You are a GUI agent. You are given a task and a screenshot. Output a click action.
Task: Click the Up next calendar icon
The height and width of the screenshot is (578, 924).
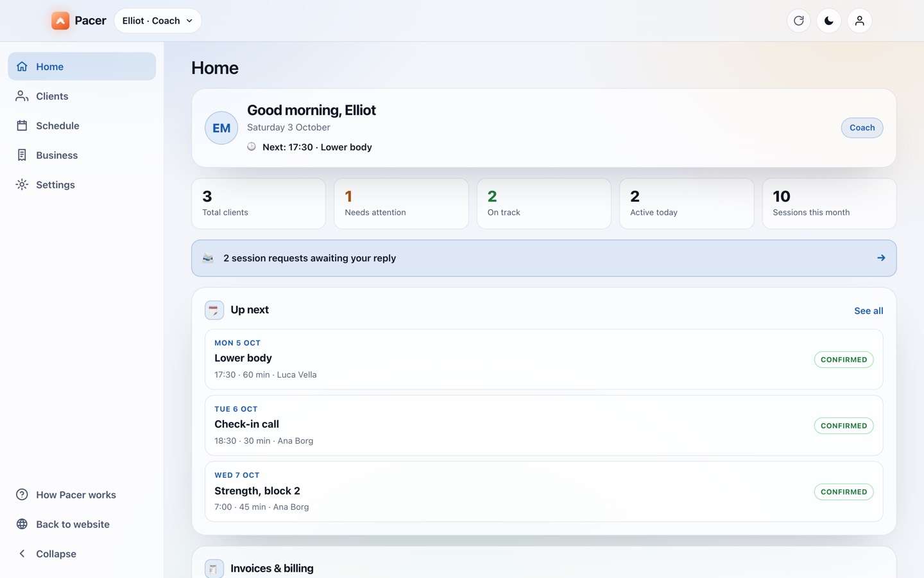pyautogui.click(x=214, y=310)
